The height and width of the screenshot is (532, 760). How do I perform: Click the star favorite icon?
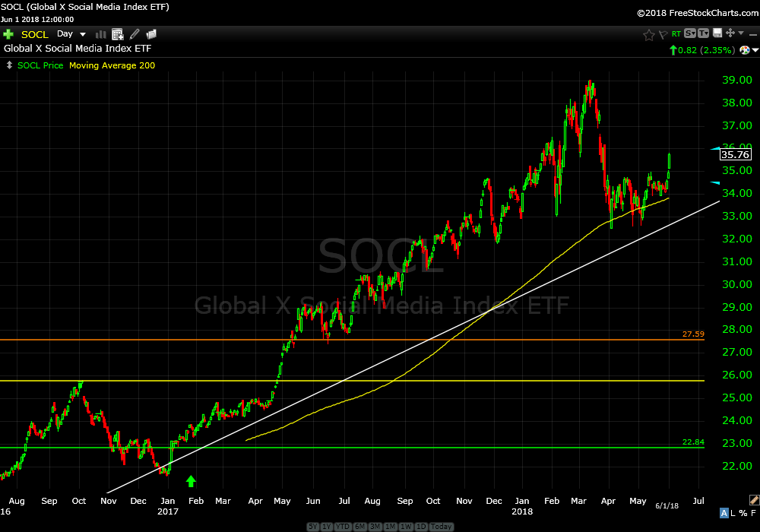pyautogui.click(x=649, y=34)
